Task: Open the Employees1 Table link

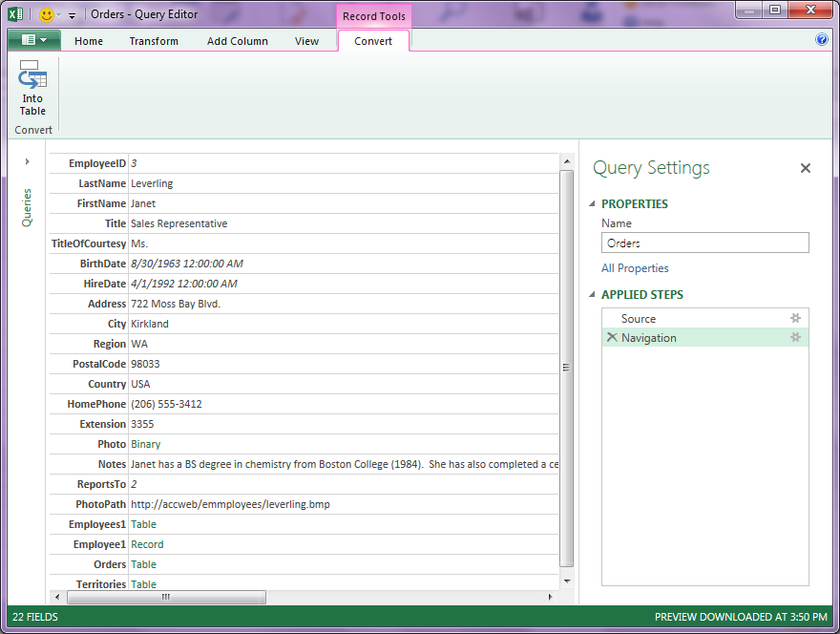Action: point(143,524)
